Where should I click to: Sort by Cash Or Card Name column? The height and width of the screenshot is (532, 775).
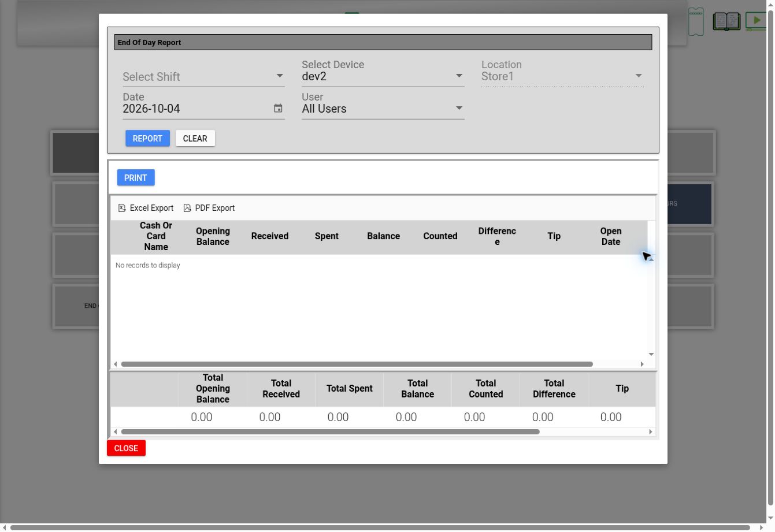tap(156, 236)
